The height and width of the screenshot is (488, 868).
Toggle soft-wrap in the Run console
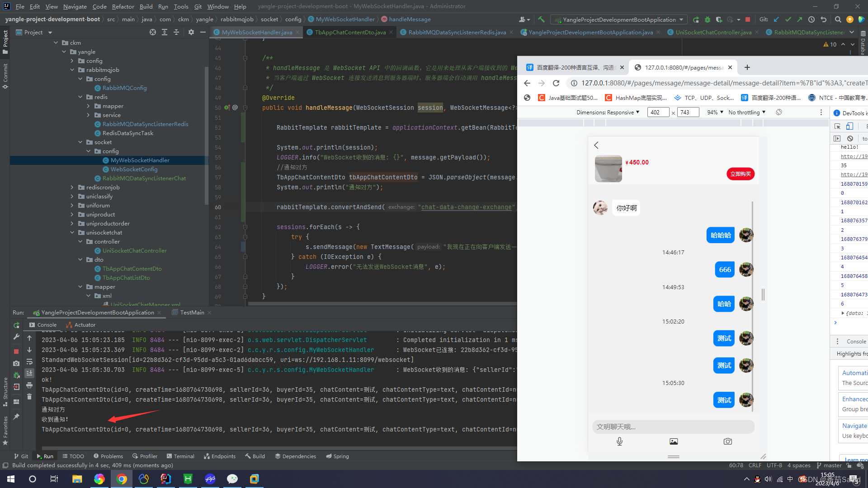[x=29, y=362]
